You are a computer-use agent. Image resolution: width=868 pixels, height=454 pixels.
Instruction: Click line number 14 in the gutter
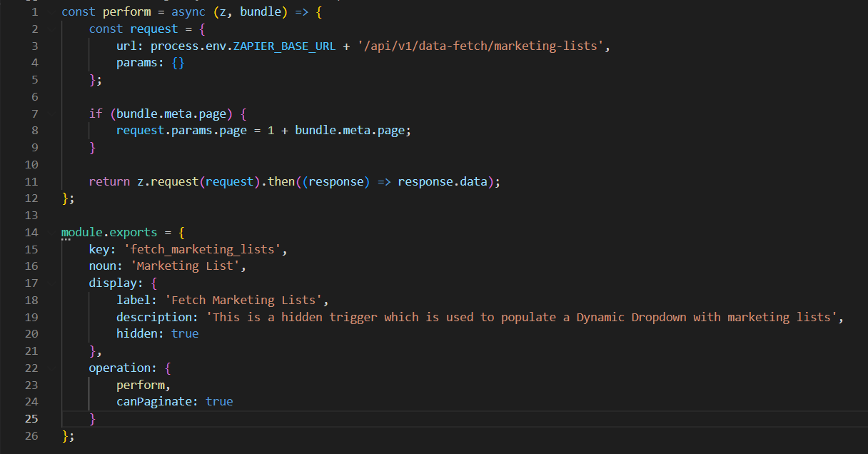[31, 232]
